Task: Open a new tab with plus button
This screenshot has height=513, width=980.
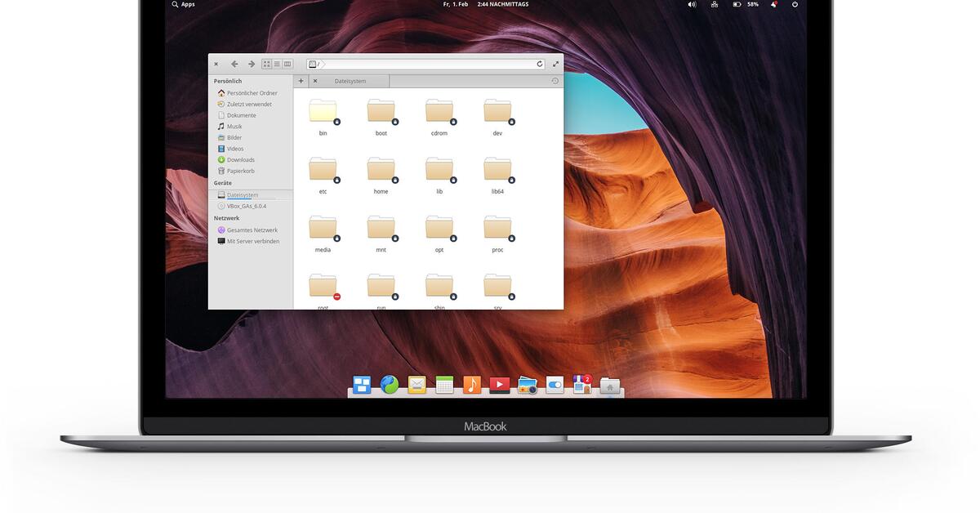Action: point(301,81)
